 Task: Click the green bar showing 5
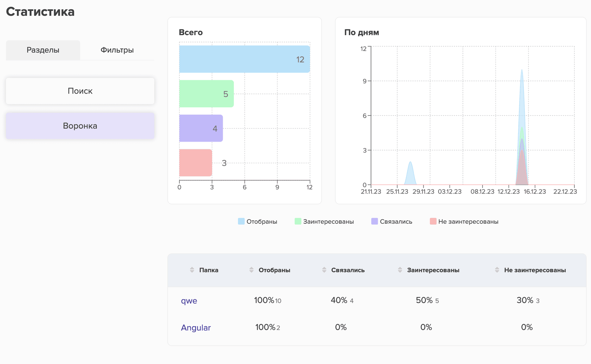(206, 94)
